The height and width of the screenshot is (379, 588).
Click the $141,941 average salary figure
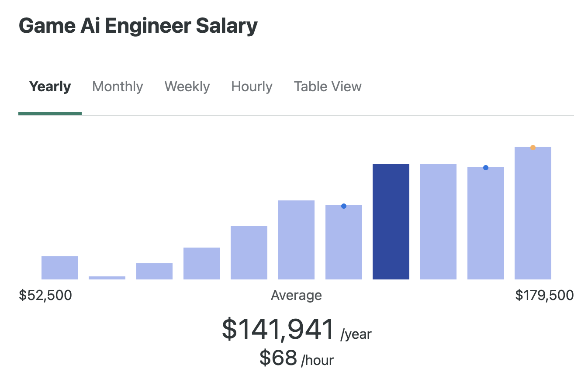tap(278, 330)
